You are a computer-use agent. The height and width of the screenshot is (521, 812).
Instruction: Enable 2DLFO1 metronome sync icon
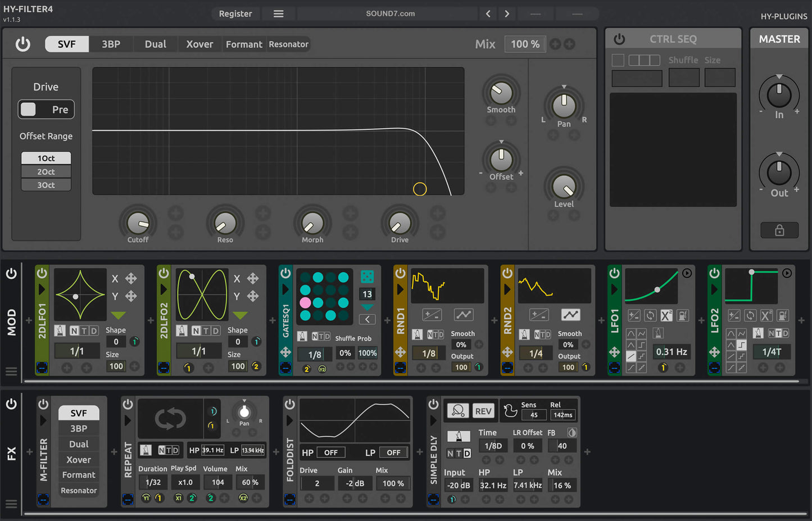click(60, 330)
